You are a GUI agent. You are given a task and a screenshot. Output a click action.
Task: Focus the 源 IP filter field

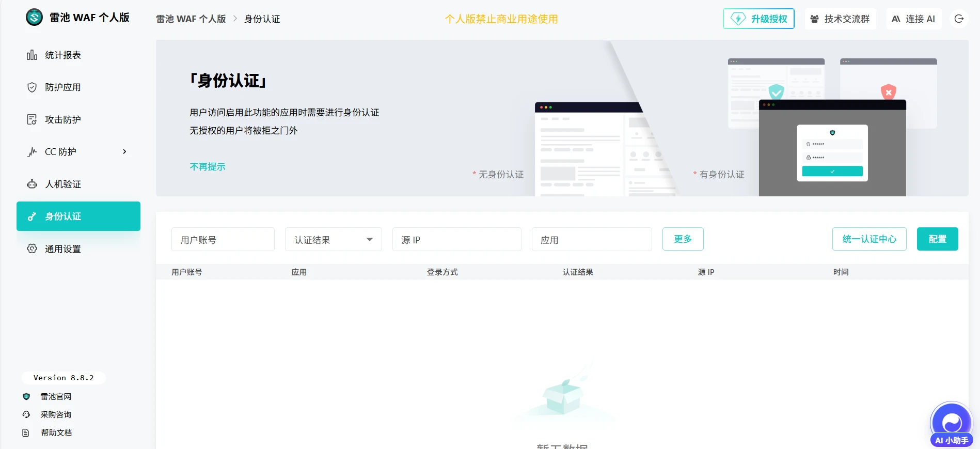pos(457,239)
